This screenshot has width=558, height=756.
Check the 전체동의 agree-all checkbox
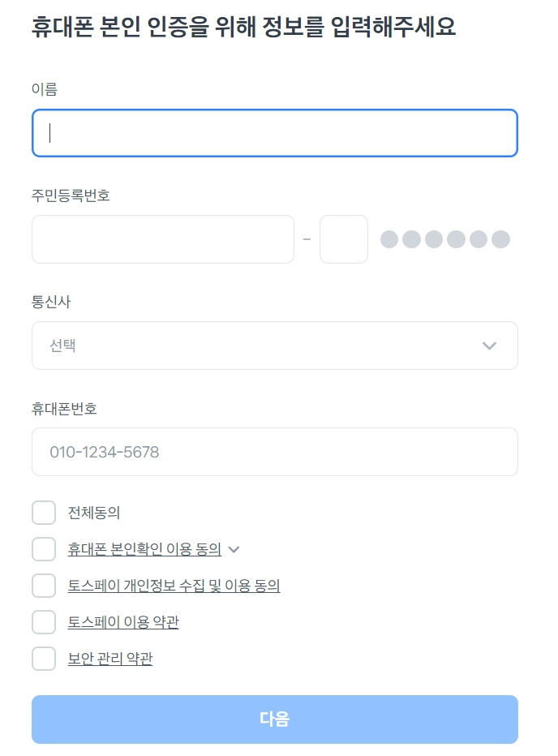pos(44,513)
